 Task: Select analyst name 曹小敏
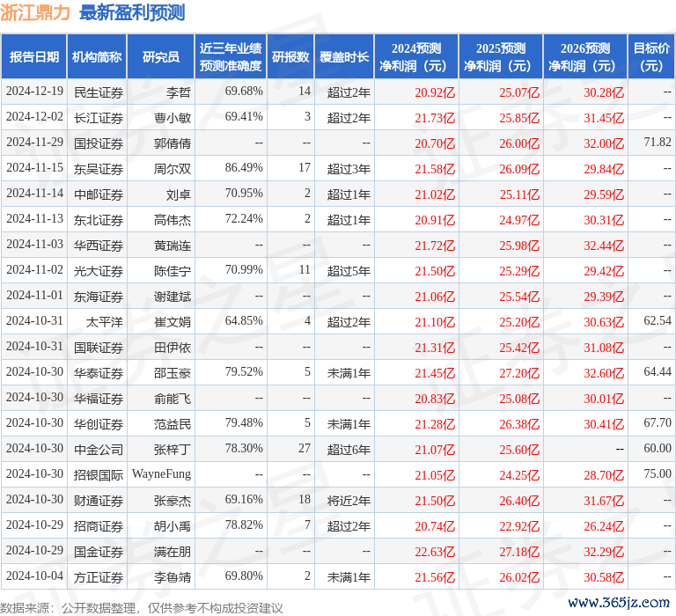173,118
